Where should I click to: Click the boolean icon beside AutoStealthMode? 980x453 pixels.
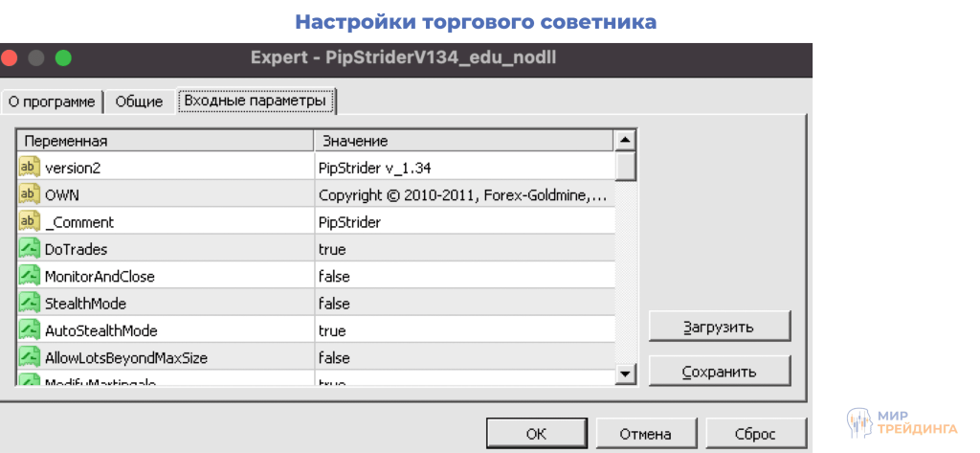point(30,330)
